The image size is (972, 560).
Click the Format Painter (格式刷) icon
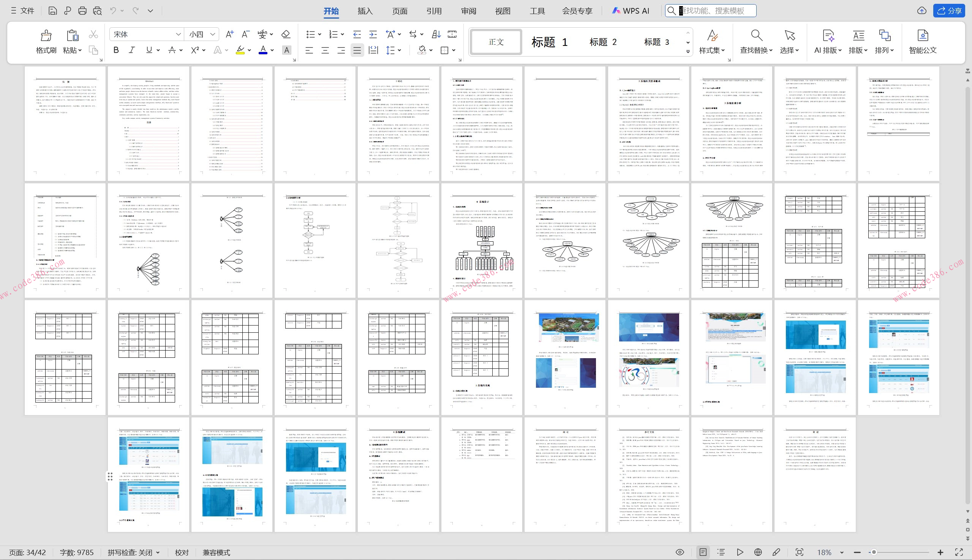click(46, 36)
